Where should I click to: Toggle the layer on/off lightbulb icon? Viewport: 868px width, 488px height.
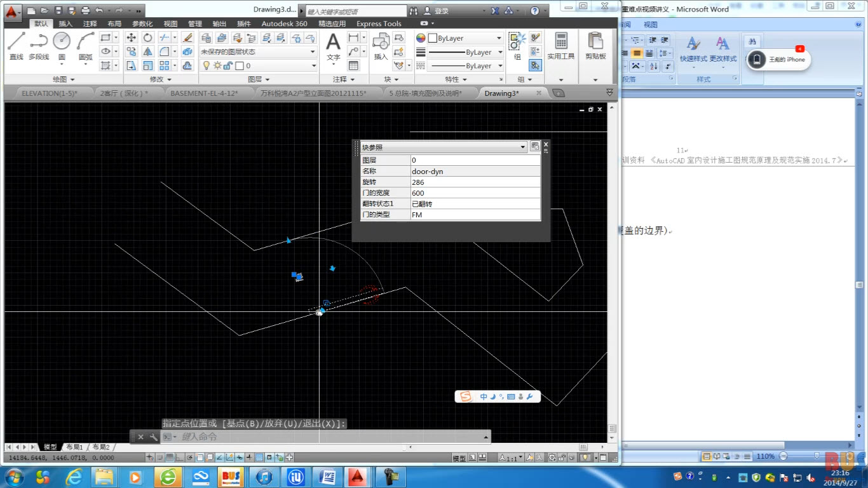207,65
